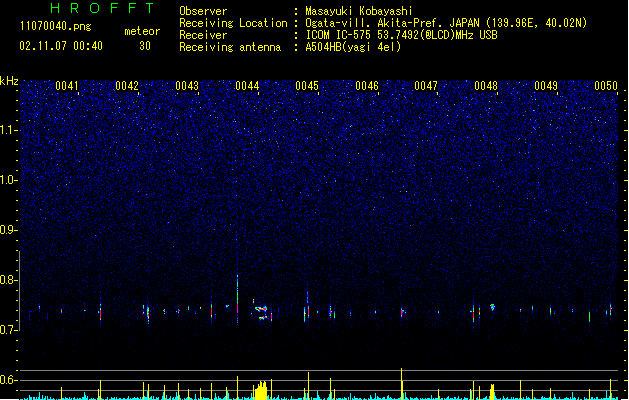Click the meteor count value 30
The width and height of the screenshot is (629, 400).
point(145,46)
